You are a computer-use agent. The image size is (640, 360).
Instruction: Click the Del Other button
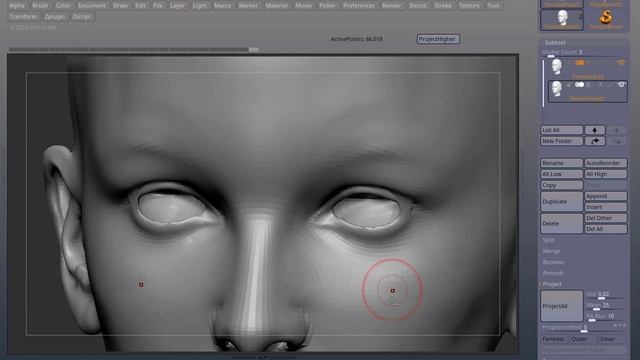606,218
